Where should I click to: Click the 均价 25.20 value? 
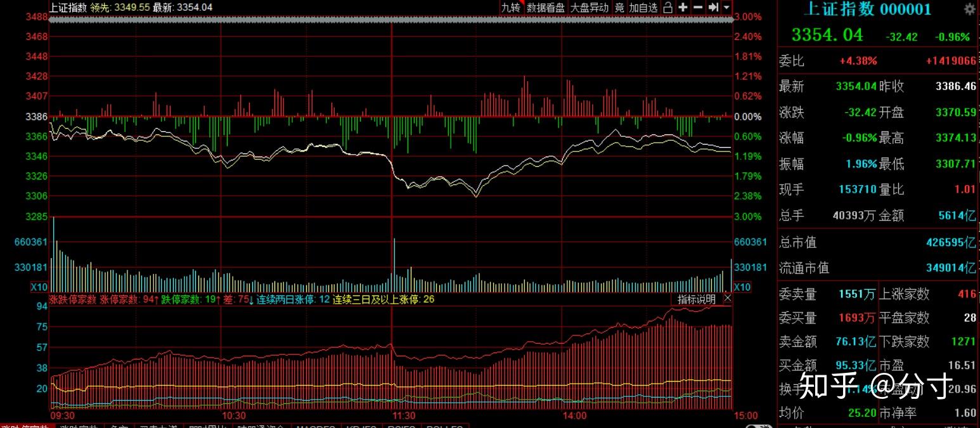tap(862, 413)
